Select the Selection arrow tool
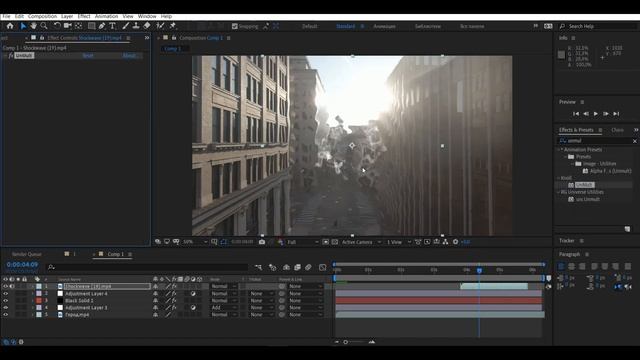 pyautogui.click(x=23, y=26)
